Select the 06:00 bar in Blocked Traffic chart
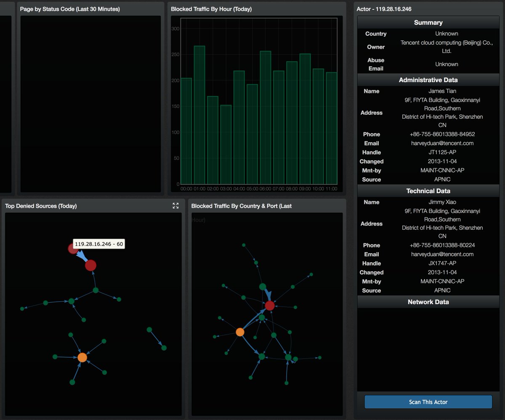 click(266, 118)
